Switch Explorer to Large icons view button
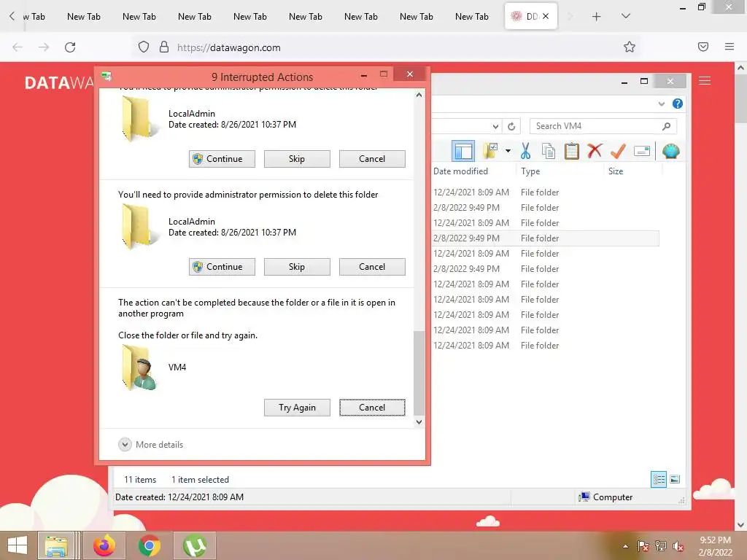This screenshot has height=560, width=747. coord(675,479)
